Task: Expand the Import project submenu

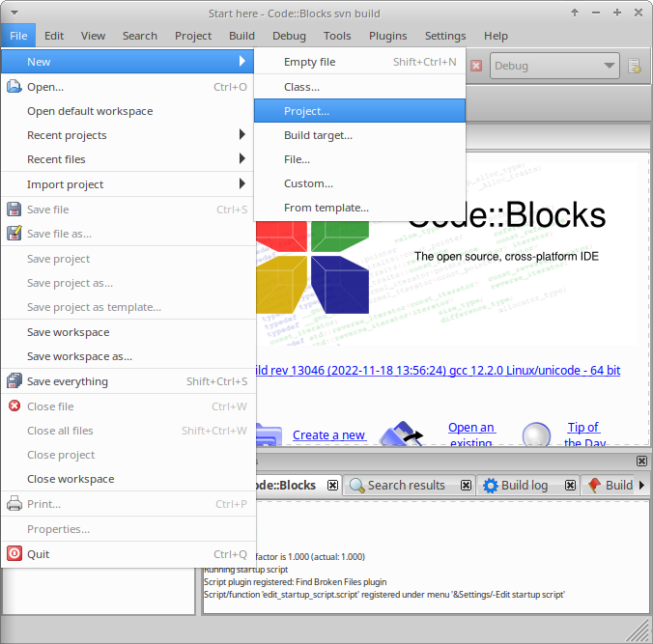Action: [x=128, y=184]
